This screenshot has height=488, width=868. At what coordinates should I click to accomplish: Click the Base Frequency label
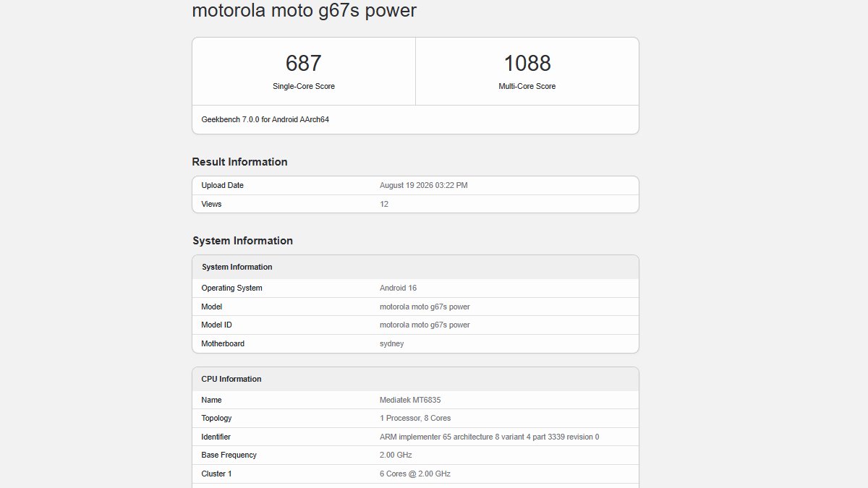[229, 455]
